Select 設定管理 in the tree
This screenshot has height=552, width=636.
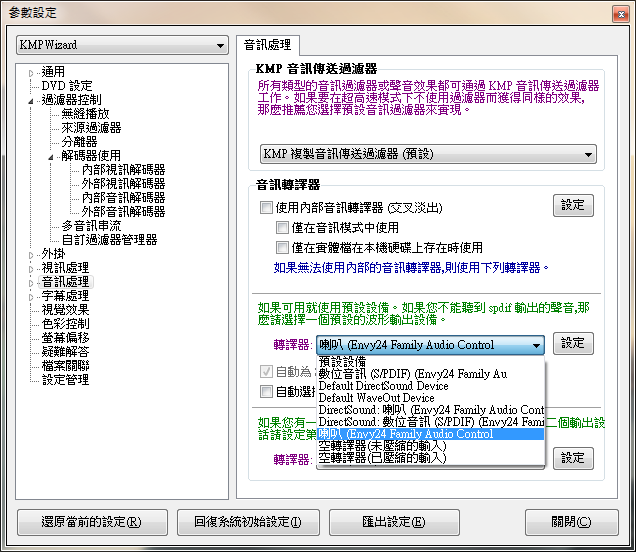click(65, 380)
